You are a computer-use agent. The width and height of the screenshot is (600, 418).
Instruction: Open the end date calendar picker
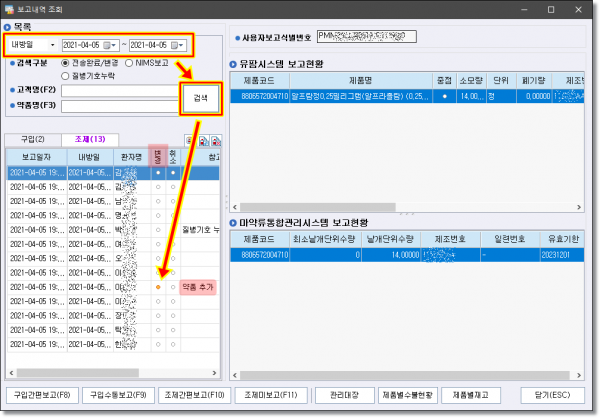pos(178,45)
